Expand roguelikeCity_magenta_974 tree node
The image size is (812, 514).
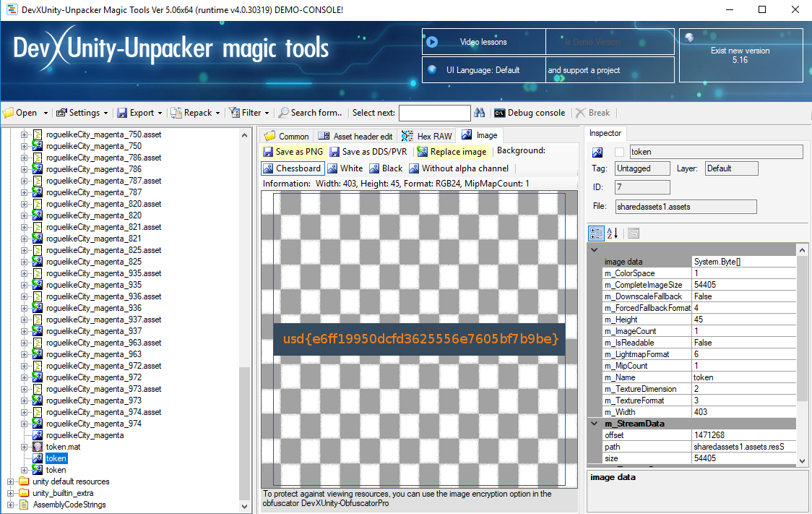pos(24,424)
